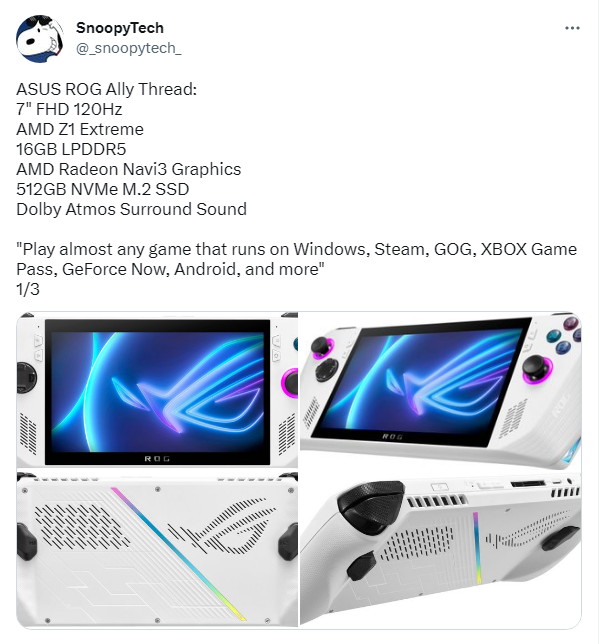The width and height of the screenshot is (600, 644).
Task: Open the SnoopyTech display name link
Action: coord(120,28)
